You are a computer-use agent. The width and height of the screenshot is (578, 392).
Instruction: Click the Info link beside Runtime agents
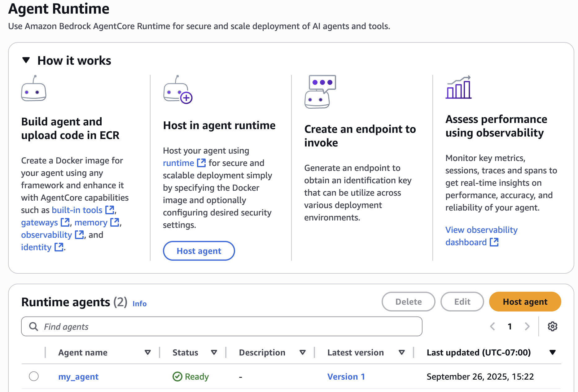click(139, 304)
